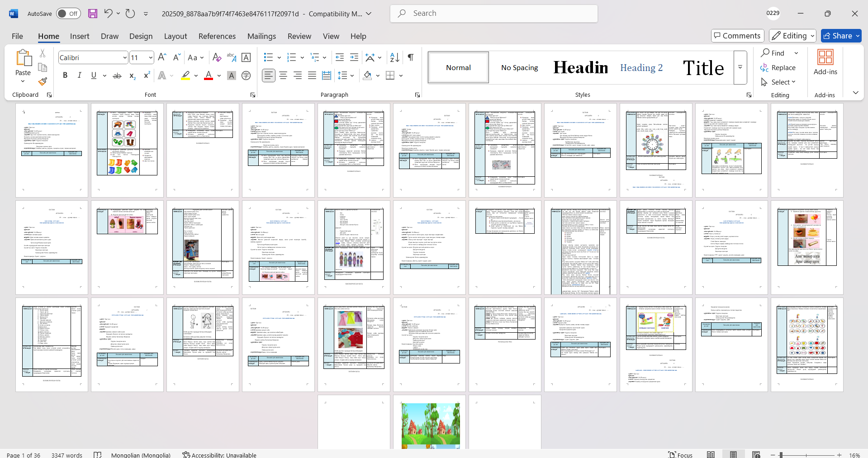Select the Format Painter brush
Image resolution: width=868 pixels, height=458 pixels.
point(43,82)
